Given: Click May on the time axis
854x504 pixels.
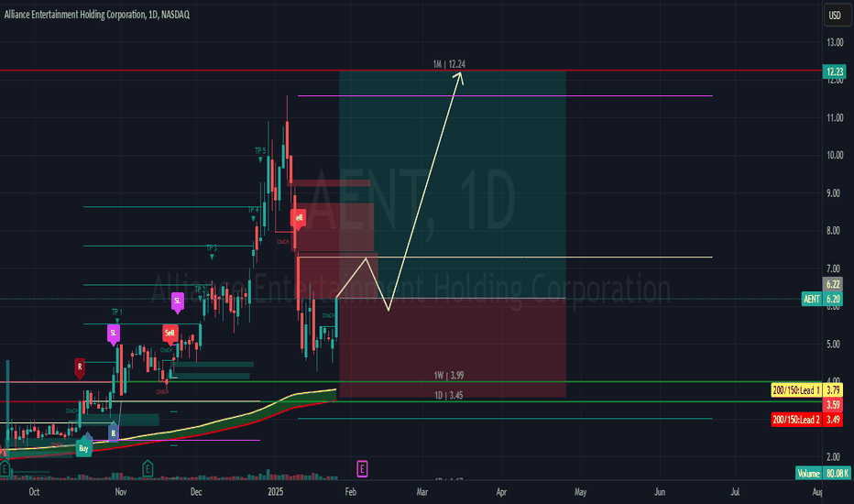Looking at the screenshot, I should click(x=581, y=491).
